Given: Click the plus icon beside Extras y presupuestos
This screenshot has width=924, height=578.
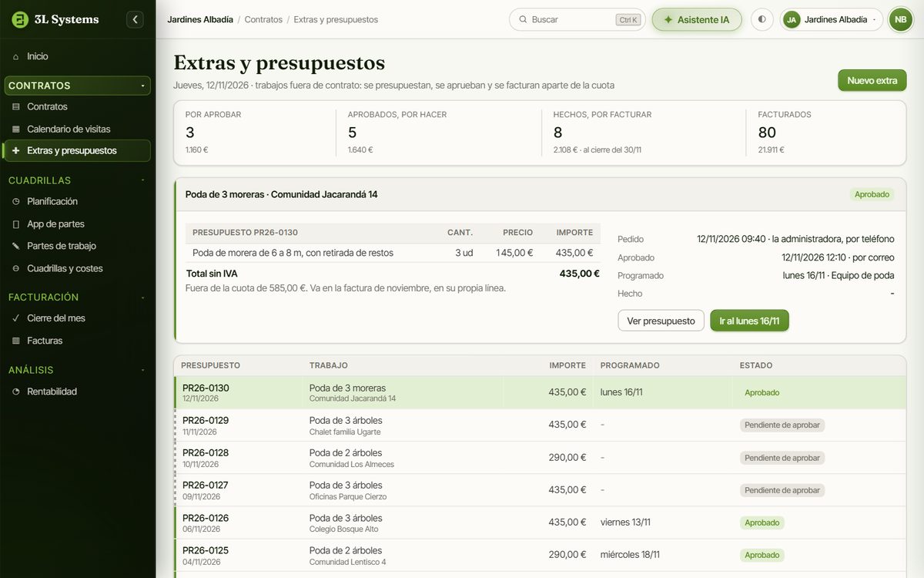Looking at the screenshot, I should 16,150.
